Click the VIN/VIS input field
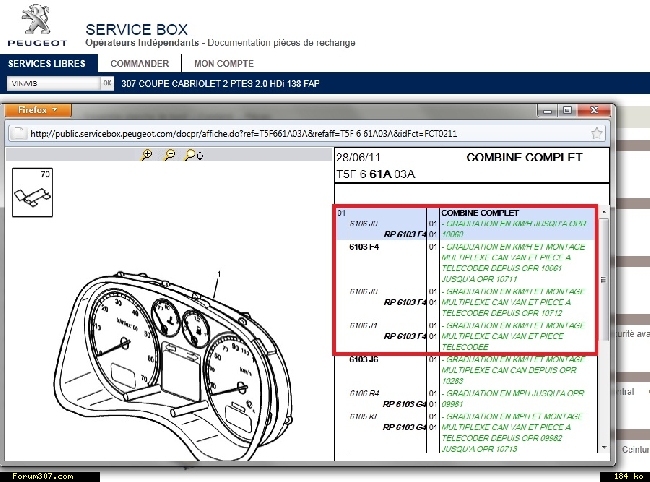This screenshot has width=650, height=482. pos(54,83)
